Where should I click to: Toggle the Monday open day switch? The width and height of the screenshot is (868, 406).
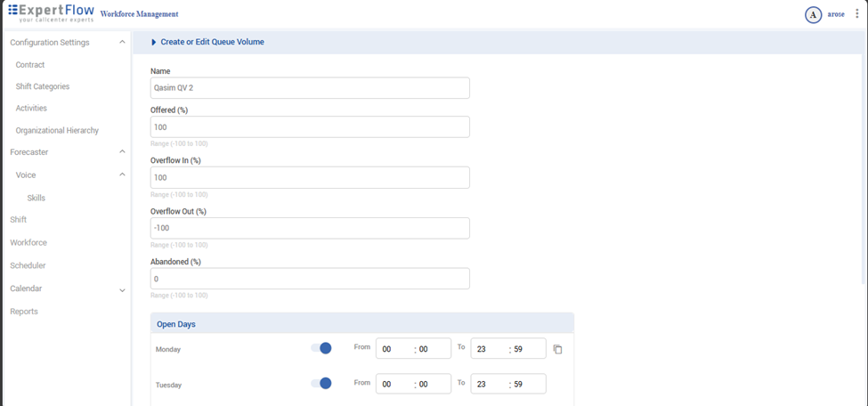321,348
